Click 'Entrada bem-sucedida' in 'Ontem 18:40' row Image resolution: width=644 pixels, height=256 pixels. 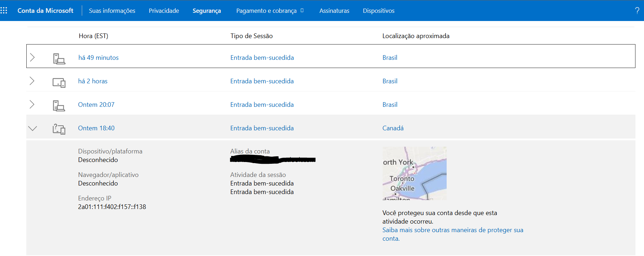tap(262, 128)
